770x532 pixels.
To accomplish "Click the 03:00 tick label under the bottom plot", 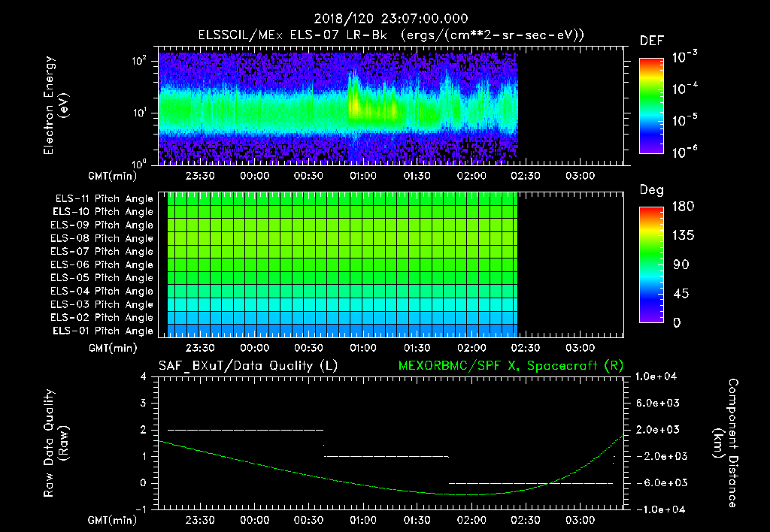I will (580, 520).
